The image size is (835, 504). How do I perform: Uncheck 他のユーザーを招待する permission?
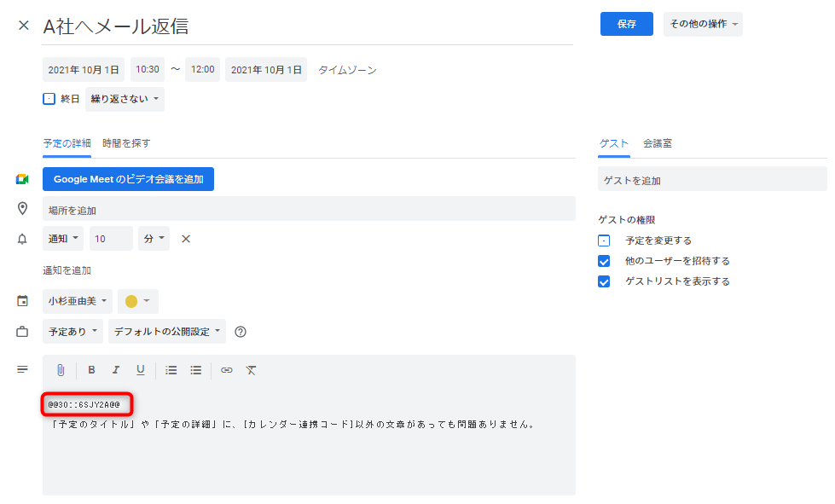coord(604,261)
